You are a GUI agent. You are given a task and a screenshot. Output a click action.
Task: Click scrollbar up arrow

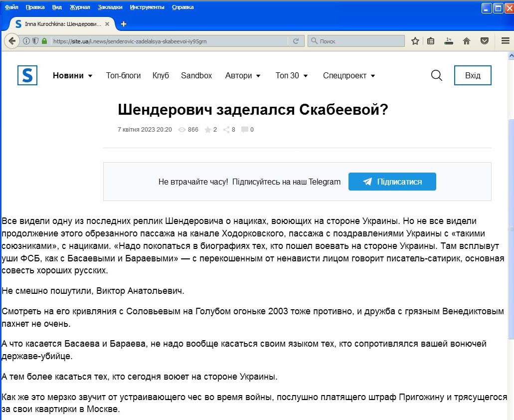coord(511,56)
